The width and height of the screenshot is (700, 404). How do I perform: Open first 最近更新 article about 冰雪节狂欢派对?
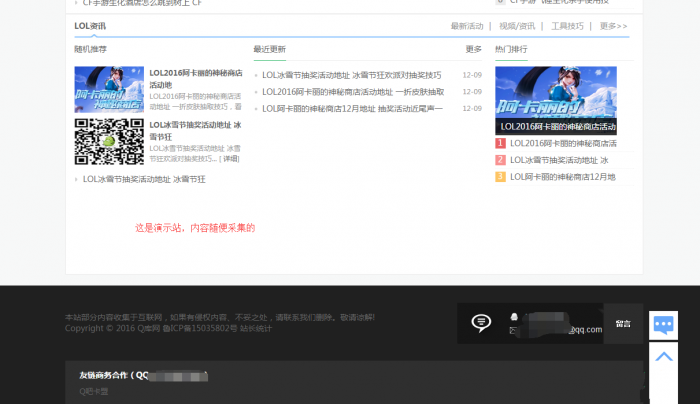coord(351,75)
